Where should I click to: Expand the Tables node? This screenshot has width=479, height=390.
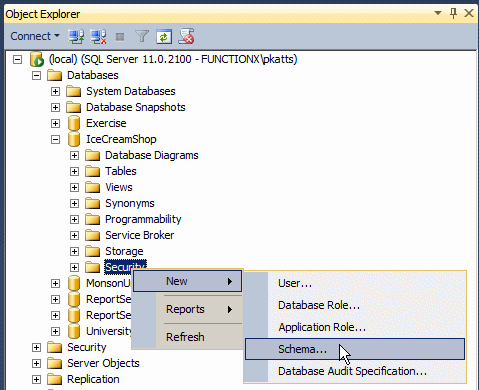74,172
